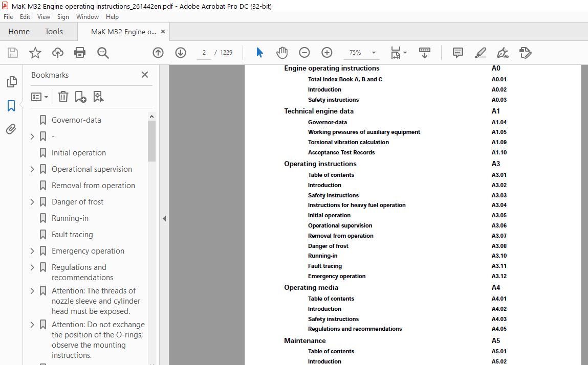The width and height of the screenshot is (588, 365).
Task: Click the upload to cloud icon
Action: click(x=58, y=53)
